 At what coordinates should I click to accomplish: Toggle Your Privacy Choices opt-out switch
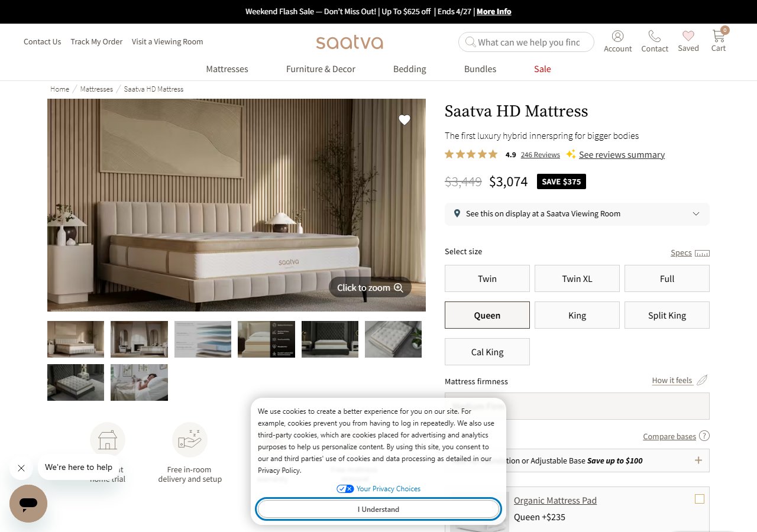[345, 488]
